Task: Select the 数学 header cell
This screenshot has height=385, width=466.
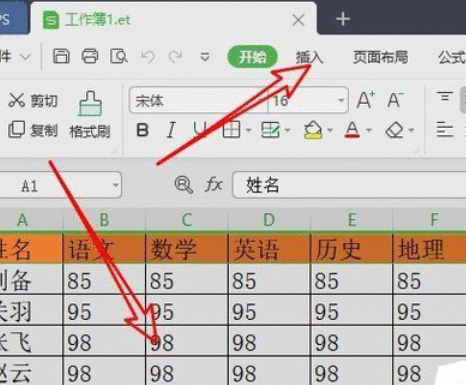Action: [x=187, y=249]
